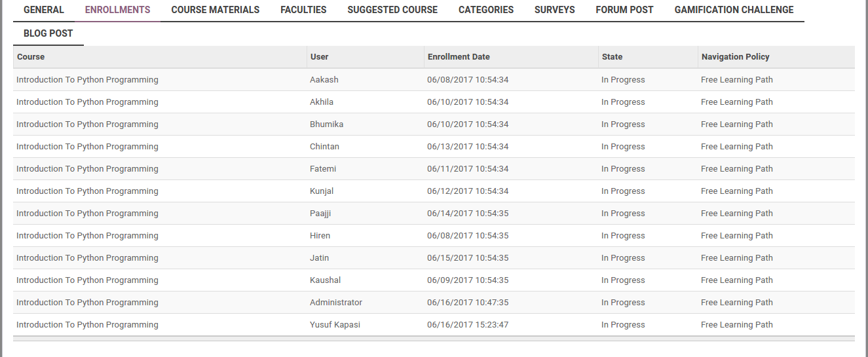Select the Yusuf Kapasi enrollment row
Viewport: 868px width, 357px height.
[x=335, y=325]
